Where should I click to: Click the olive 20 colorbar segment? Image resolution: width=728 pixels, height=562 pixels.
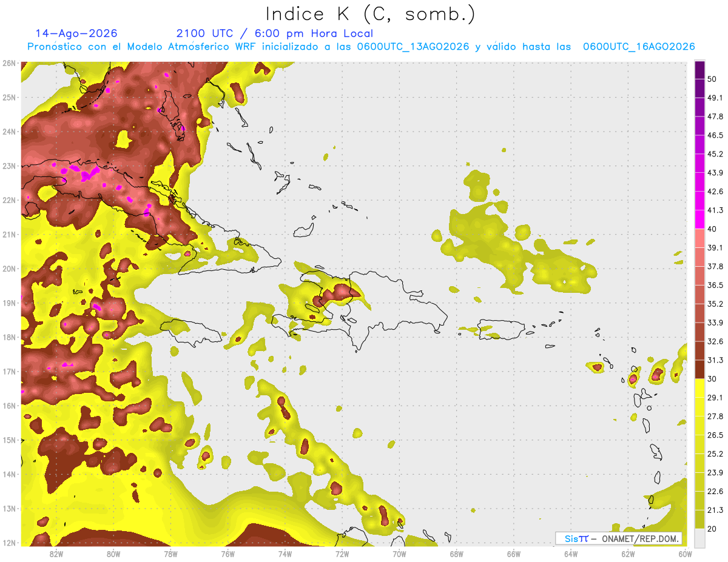(699, 519)
